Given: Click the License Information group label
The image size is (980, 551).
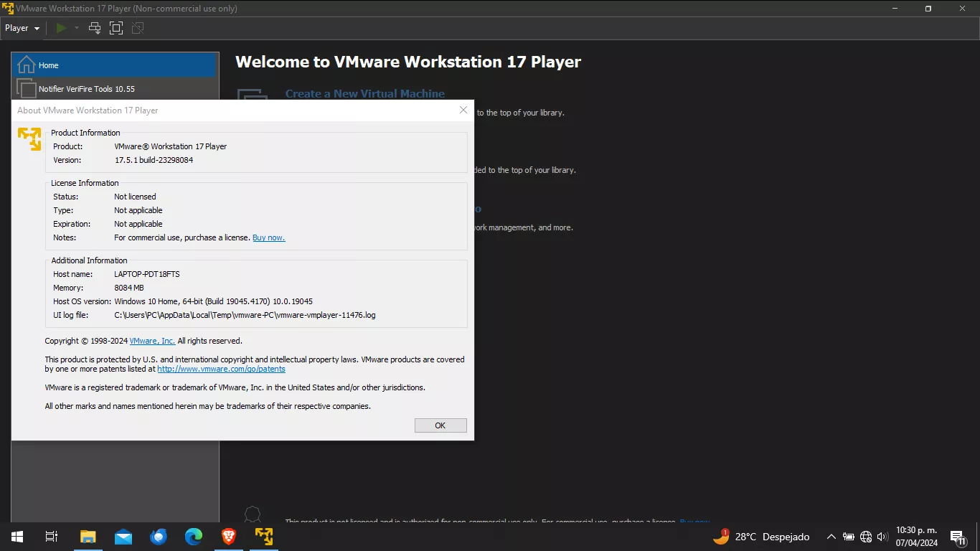Looking at the screenshot, I should coord(85,183).
